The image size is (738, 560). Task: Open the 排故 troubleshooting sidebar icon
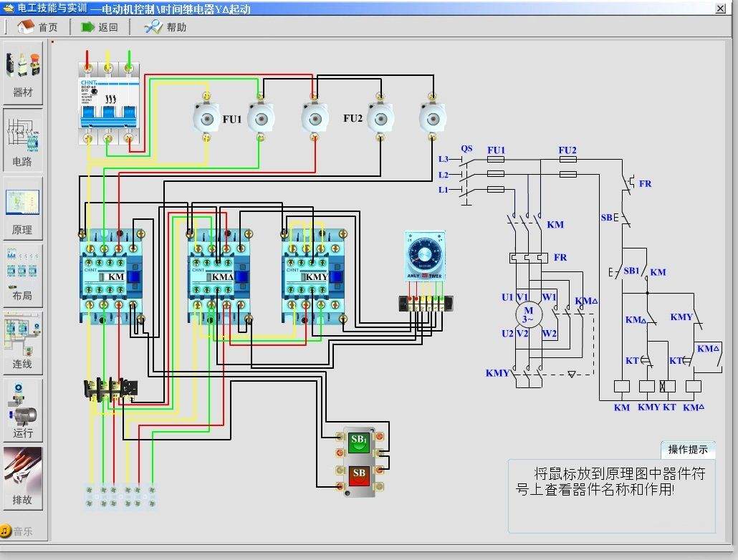(x=23, y=478)
